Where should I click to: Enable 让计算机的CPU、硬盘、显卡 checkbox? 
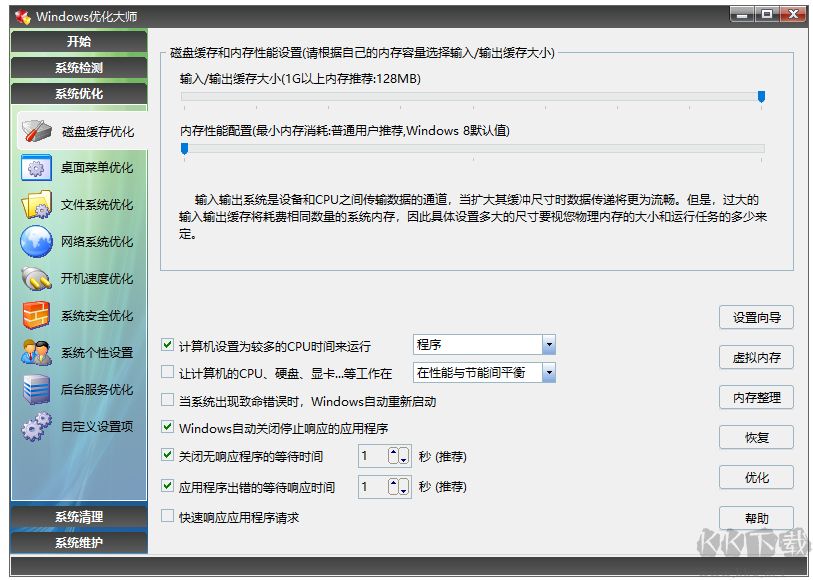click(x=167, y=372)
